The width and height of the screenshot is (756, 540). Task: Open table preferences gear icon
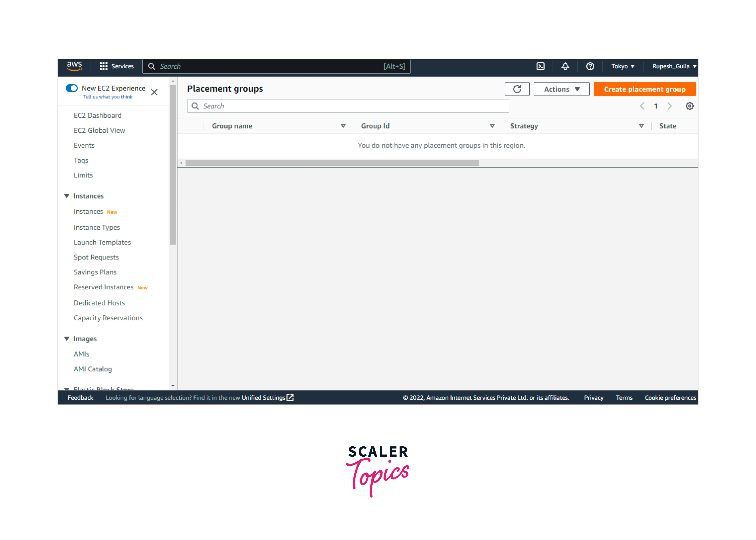[x=690, y=106]
